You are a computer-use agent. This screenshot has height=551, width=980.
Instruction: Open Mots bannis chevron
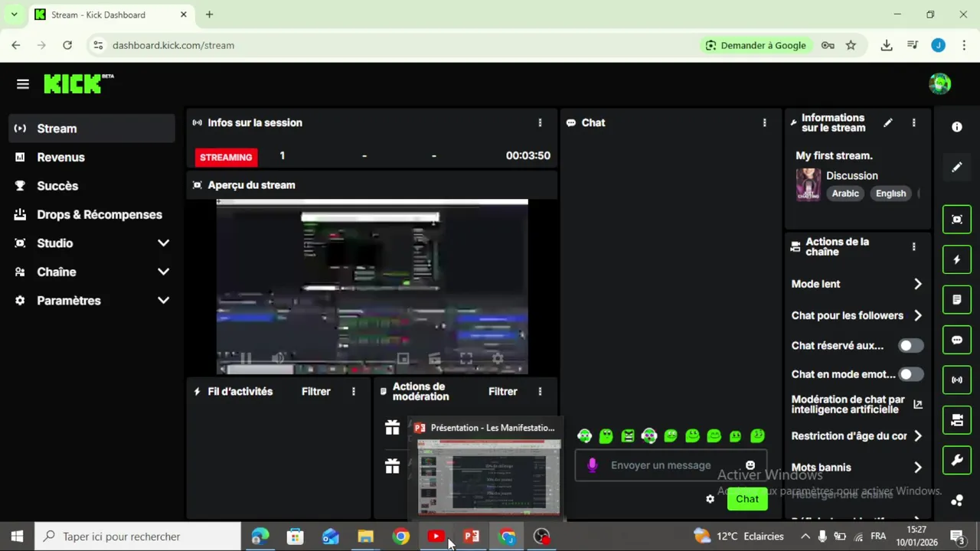(917, 468)
